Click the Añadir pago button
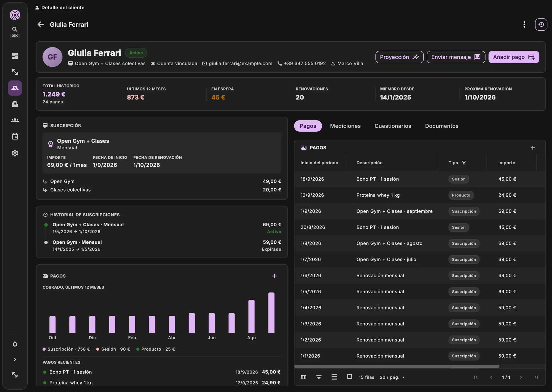The image size is (552, 392). 514,57
